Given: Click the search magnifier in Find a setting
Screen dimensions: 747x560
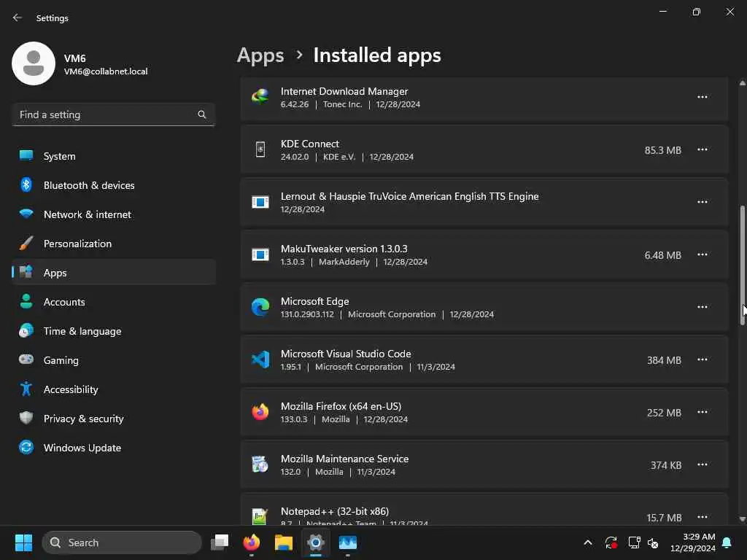Looking at the screenshot, I should 202,114.
